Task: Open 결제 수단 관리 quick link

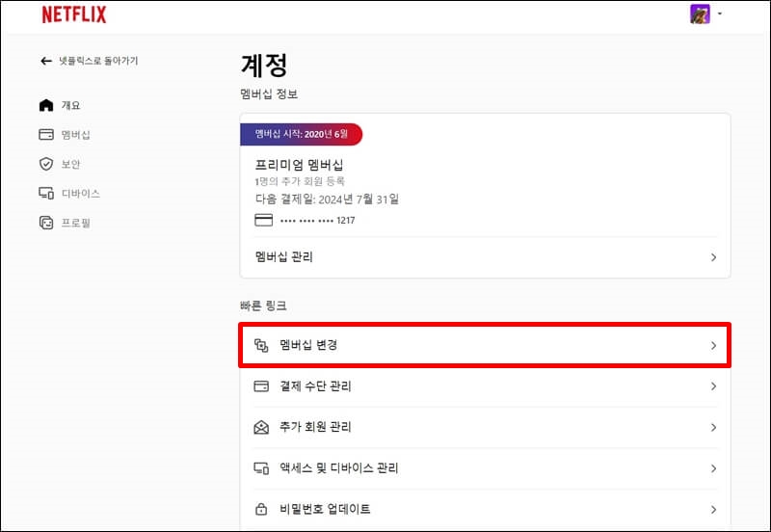Action: tap(486, 386)
